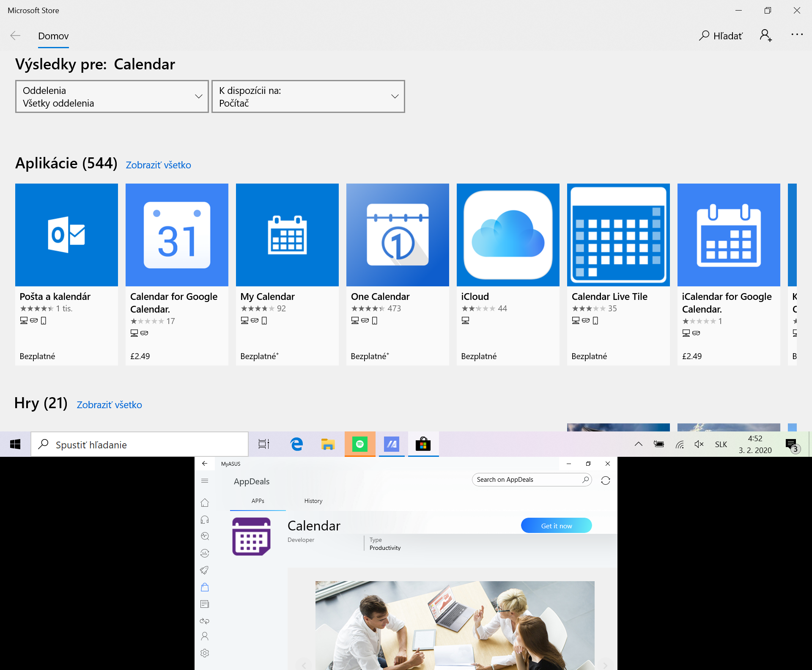Open the Windows Start menu
Image resolution: width=812 pixels, height=670 pixels.
tap(15, 444)
